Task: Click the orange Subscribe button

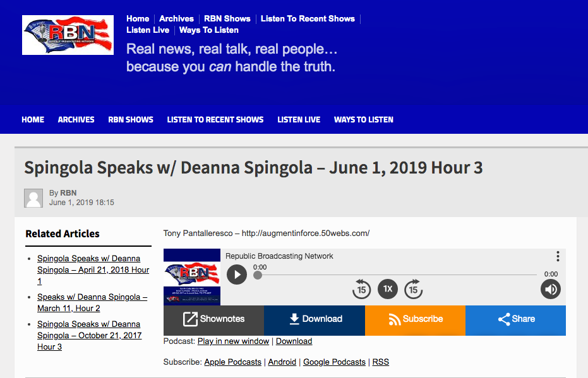Action: [x=415, y=319]
